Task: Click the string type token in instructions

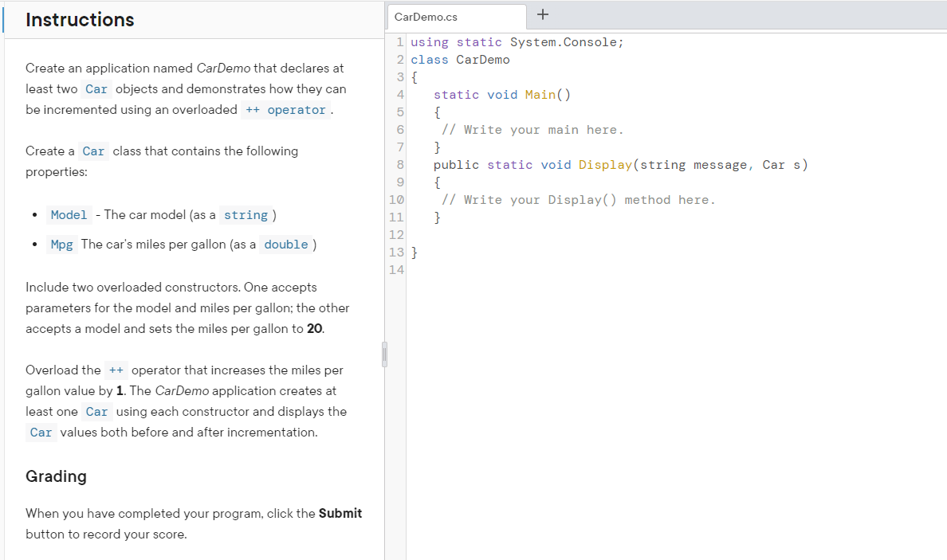Action: [246, 214]
